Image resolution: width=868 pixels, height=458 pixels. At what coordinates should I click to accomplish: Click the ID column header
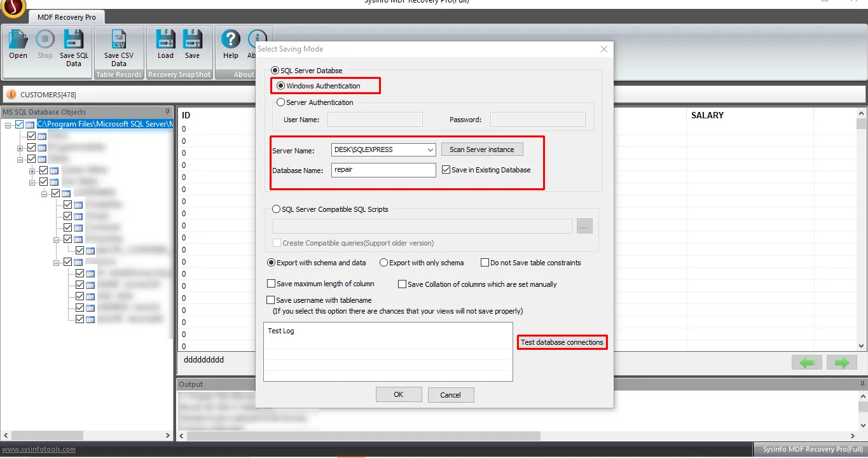pos(186,115)
